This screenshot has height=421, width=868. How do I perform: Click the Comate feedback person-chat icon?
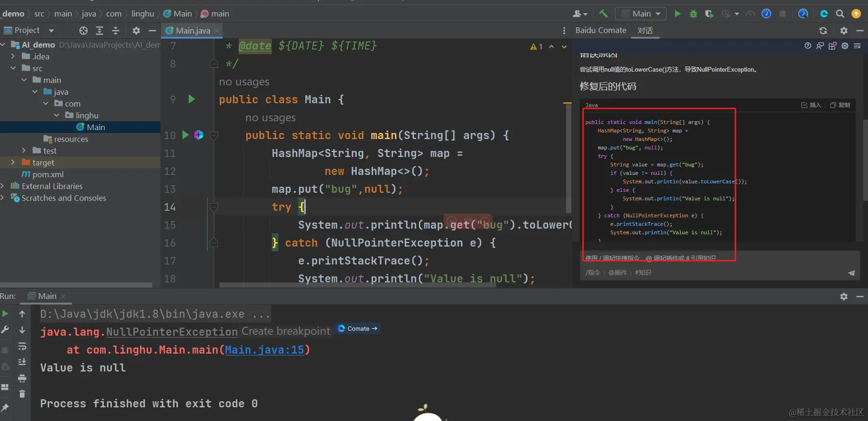click(820, 46)
